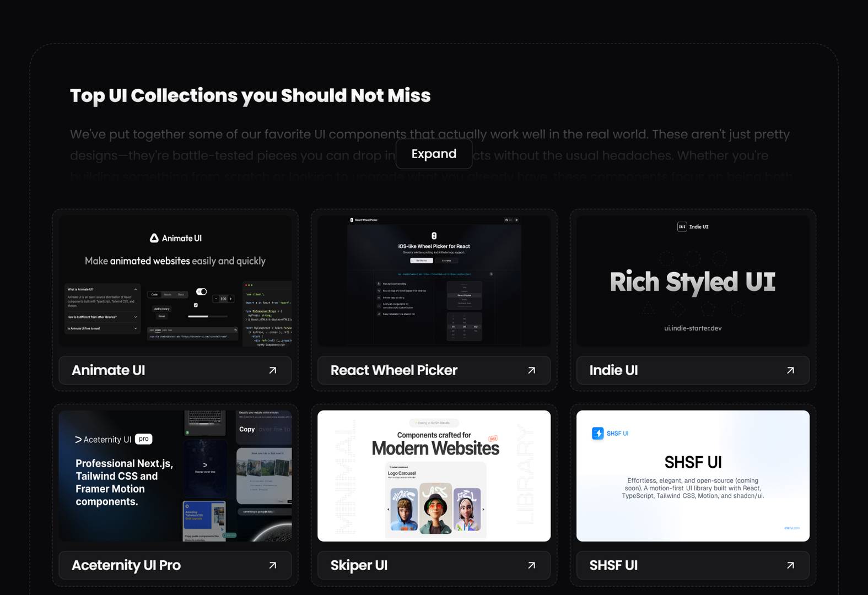Screen dimensions: 868x595
Task: Expand 'How is it different from other libraries?' chevron
Action: coord(136,317)
